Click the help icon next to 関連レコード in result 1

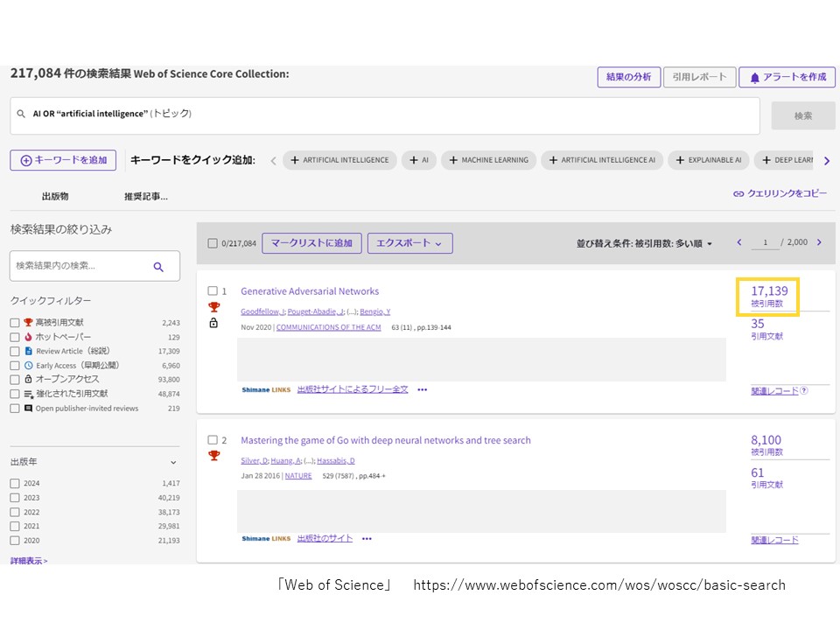(804, 390)
